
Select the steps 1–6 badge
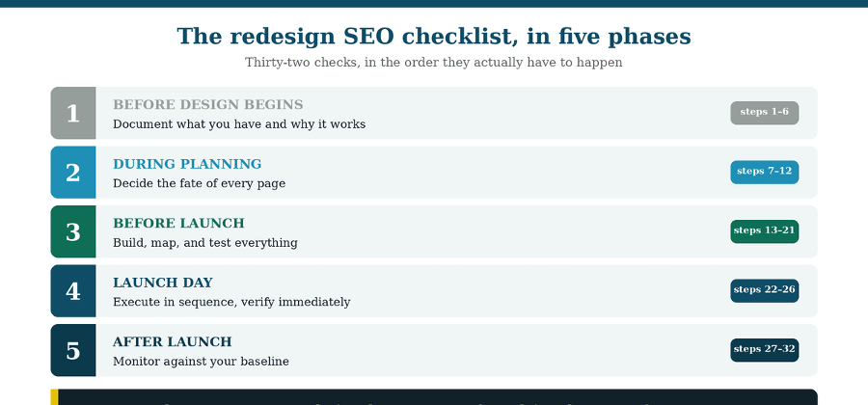coord(764,112)
